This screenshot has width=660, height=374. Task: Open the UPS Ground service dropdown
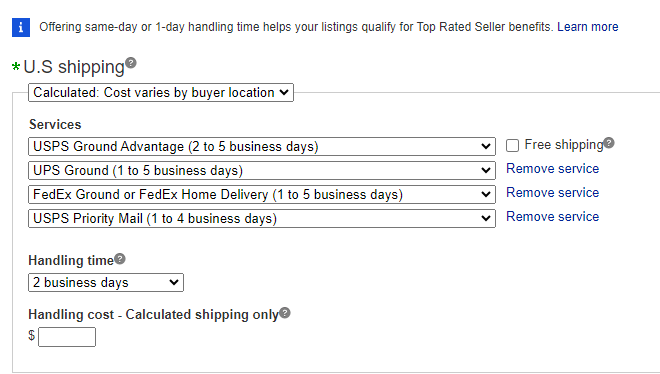click(x=262, y=170)
